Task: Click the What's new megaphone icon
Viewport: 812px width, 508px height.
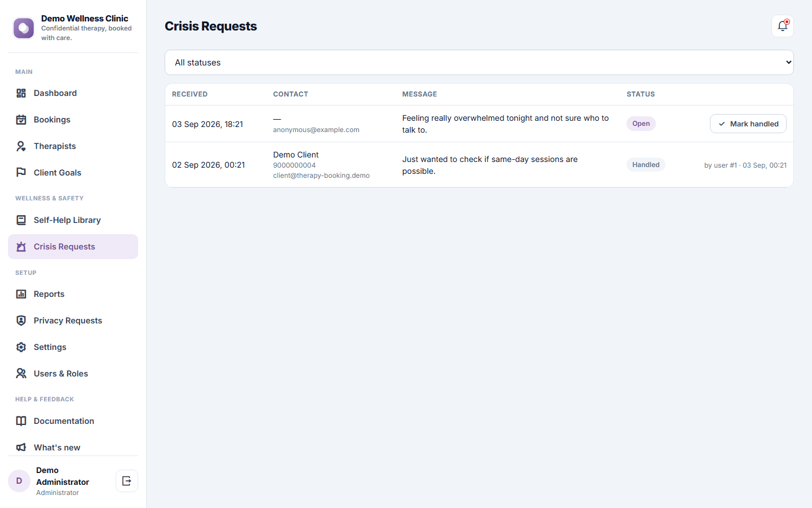Action: click(x=21, y=448)
